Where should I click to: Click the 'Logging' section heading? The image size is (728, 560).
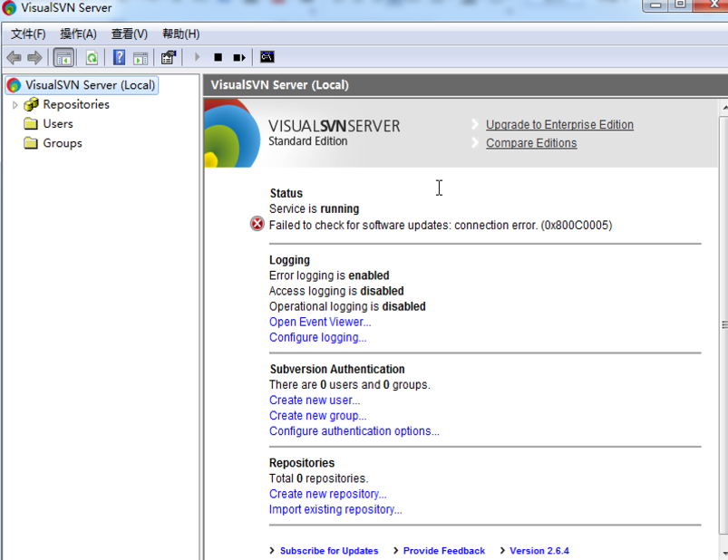289,260
